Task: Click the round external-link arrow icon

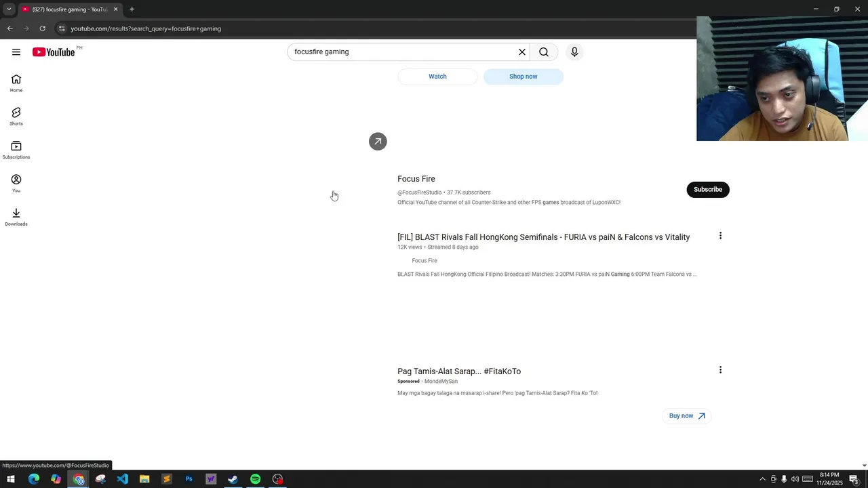Action: pyautogui.click(x=378, y=141)
